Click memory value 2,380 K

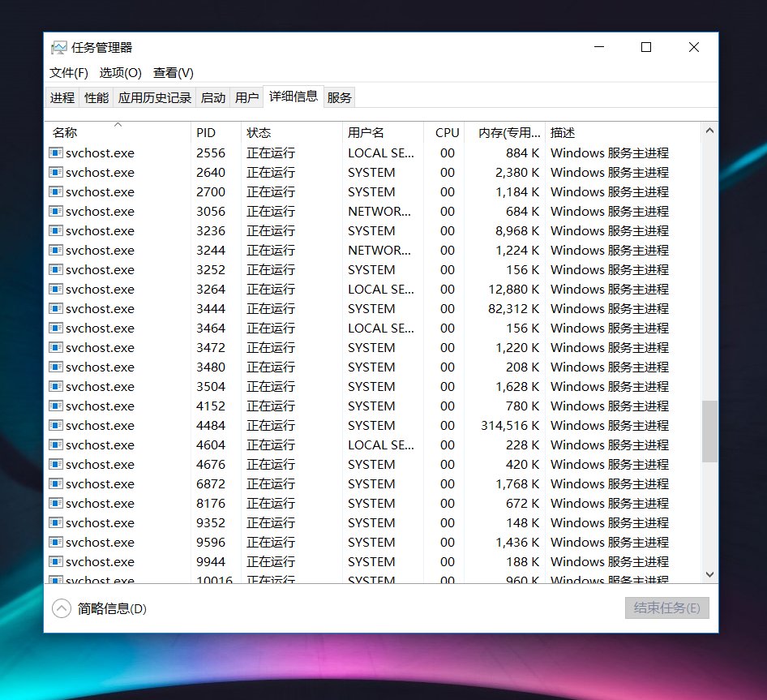[x=517, y=172]
